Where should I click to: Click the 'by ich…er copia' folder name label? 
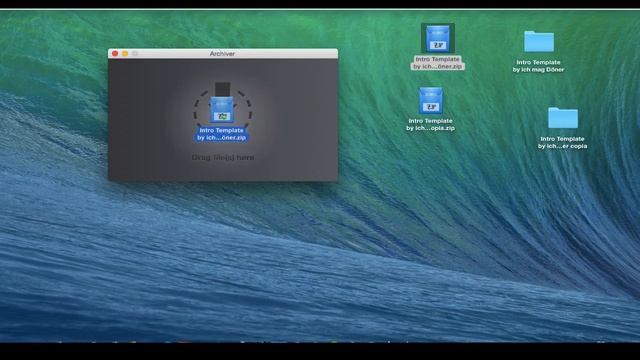click(562, 146)
